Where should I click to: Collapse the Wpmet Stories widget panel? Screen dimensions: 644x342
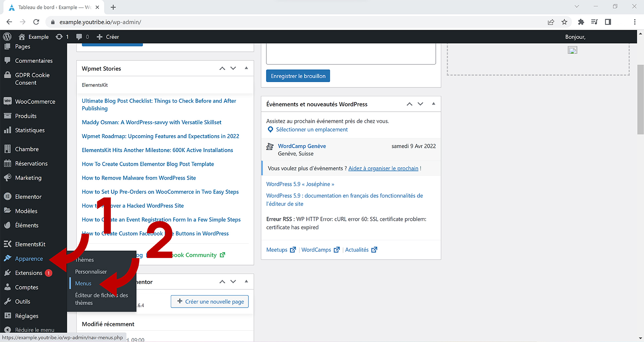[x=246, y=68]
